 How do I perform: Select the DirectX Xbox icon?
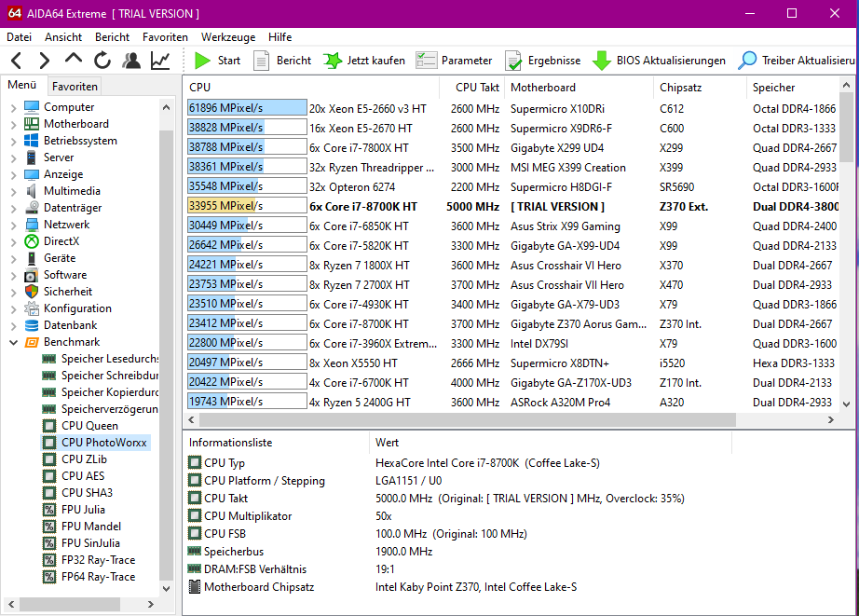click(x=32, y=241)
